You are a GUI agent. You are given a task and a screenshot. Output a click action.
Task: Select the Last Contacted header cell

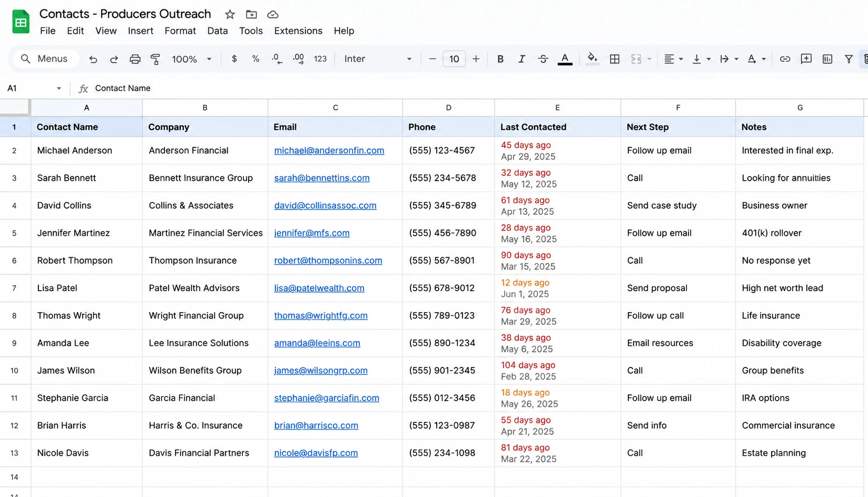click(x=558, y=127)
